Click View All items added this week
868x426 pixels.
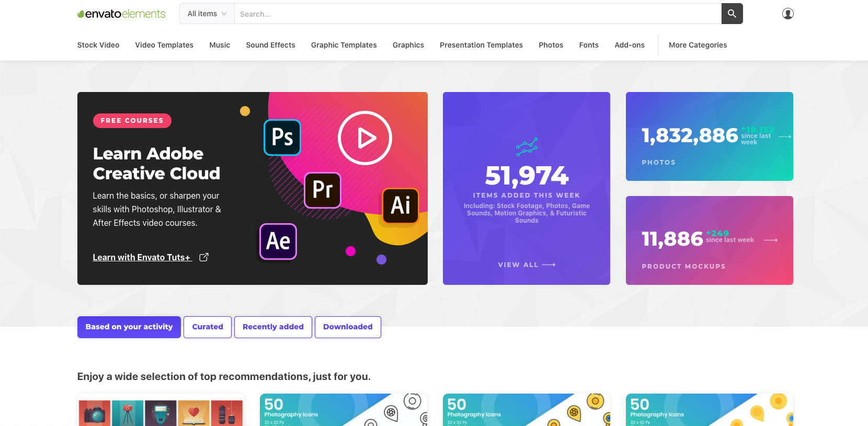click(526, 265)
